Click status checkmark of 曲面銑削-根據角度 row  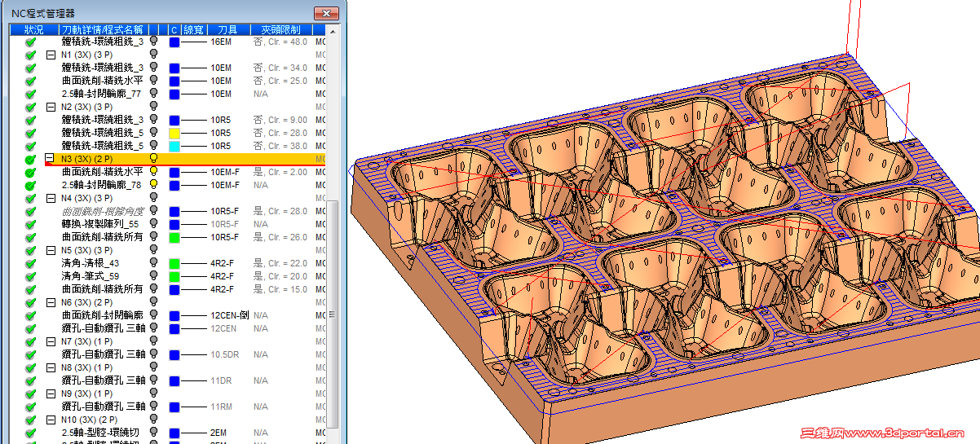(x=30, y=211)
